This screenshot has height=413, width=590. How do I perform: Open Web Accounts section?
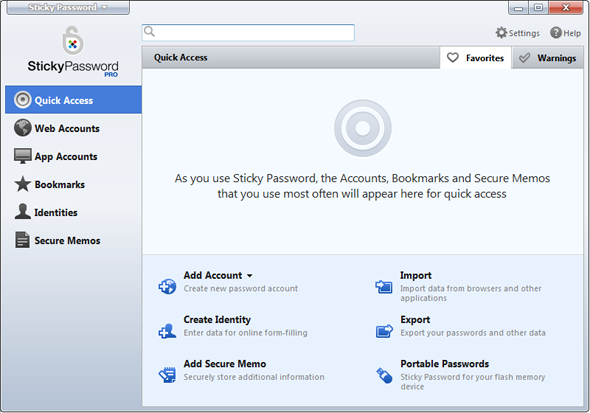(73, 128)
